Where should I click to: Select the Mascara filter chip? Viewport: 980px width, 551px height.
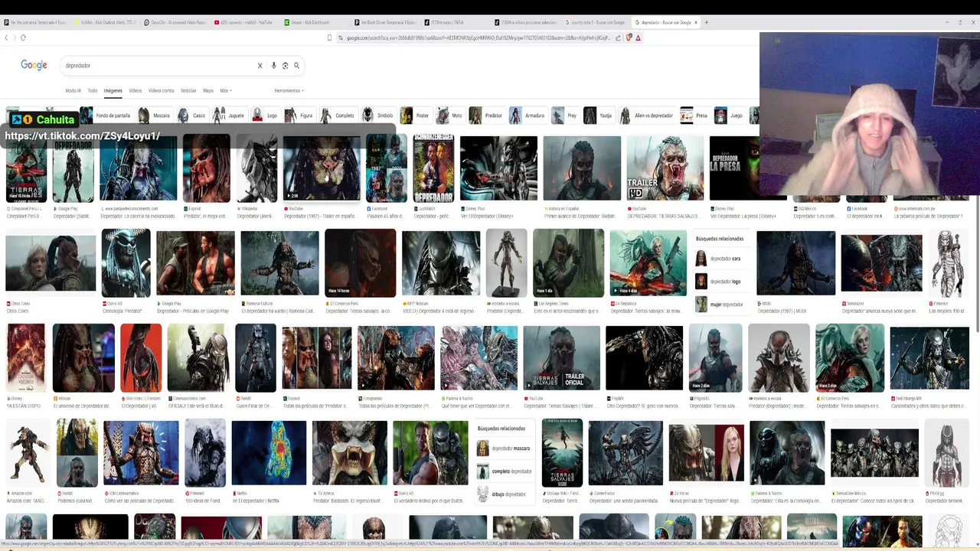point(155,116)
